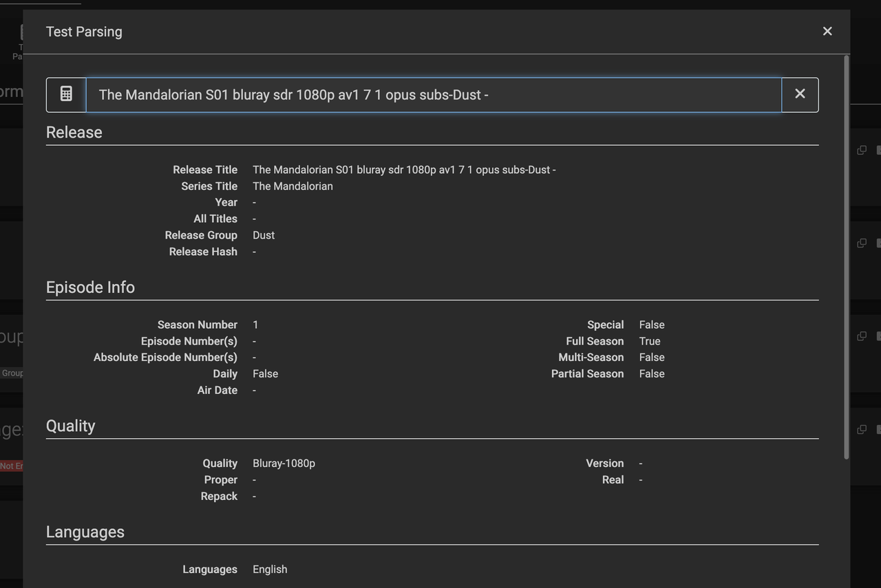Click the 'Episode Info' section heading

click(90, 287)
